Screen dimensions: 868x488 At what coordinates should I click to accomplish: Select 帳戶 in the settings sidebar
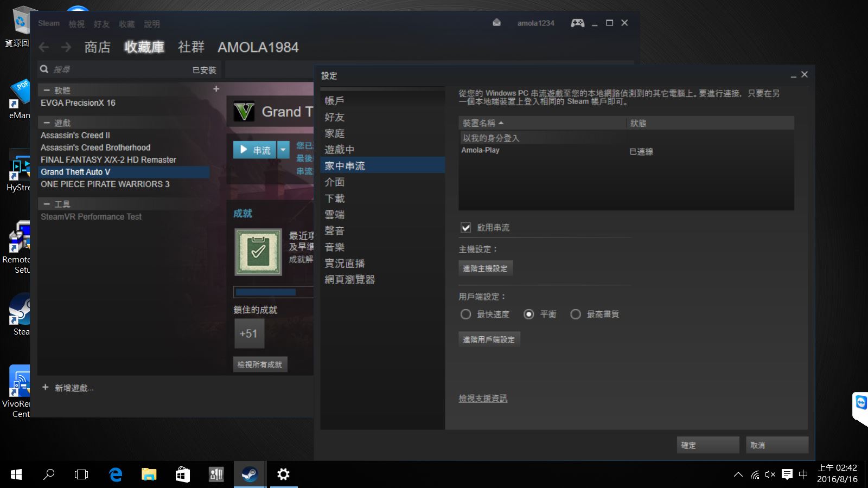[x=382, y=100]
